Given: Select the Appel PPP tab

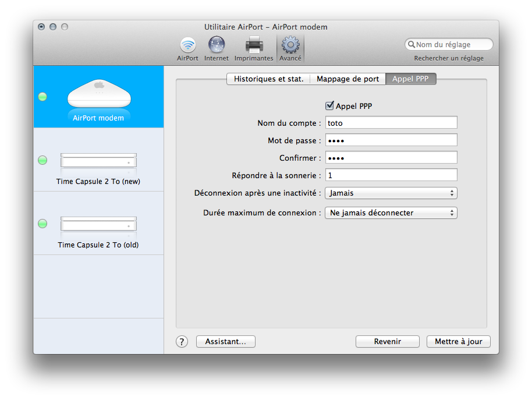Looking at the screenshot, I should (x=410, y=79).
